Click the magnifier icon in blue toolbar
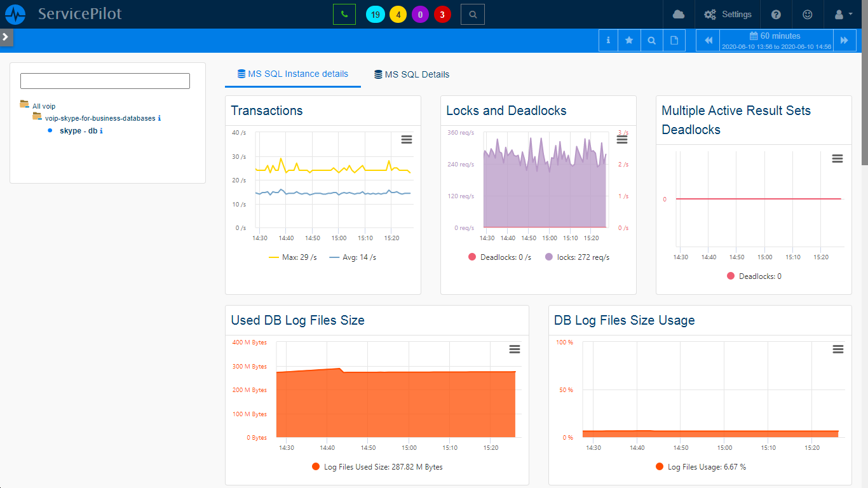Screen dimensions: 868x488 click(x=651, y=40)
